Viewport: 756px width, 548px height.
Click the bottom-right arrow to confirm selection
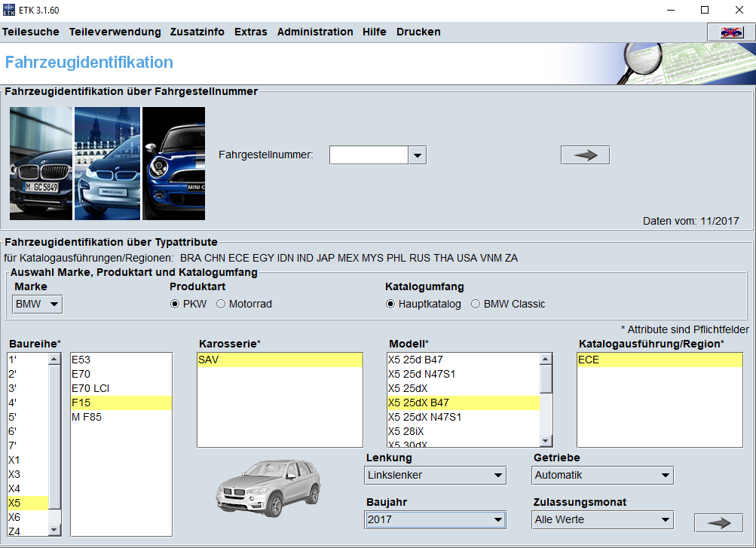pyautogui.click(x=717, y=522)
